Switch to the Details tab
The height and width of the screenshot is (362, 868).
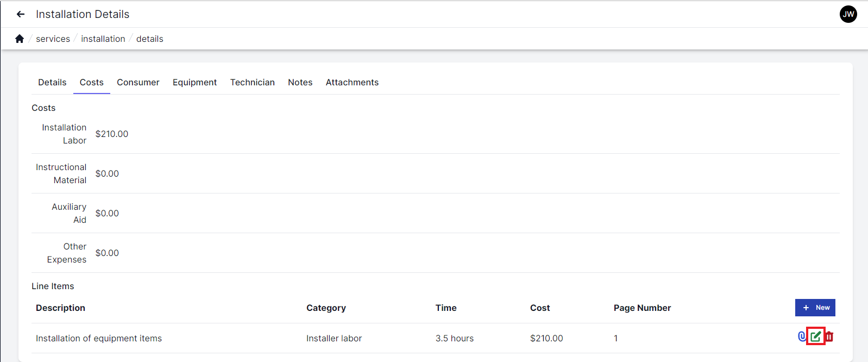click(52, 82)
